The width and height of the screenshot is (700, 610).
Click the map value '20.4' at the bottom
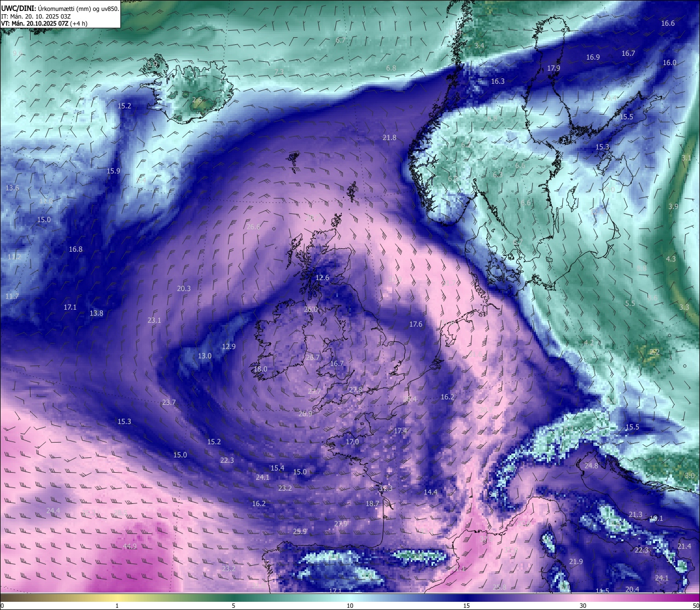[x=632, y=590]
